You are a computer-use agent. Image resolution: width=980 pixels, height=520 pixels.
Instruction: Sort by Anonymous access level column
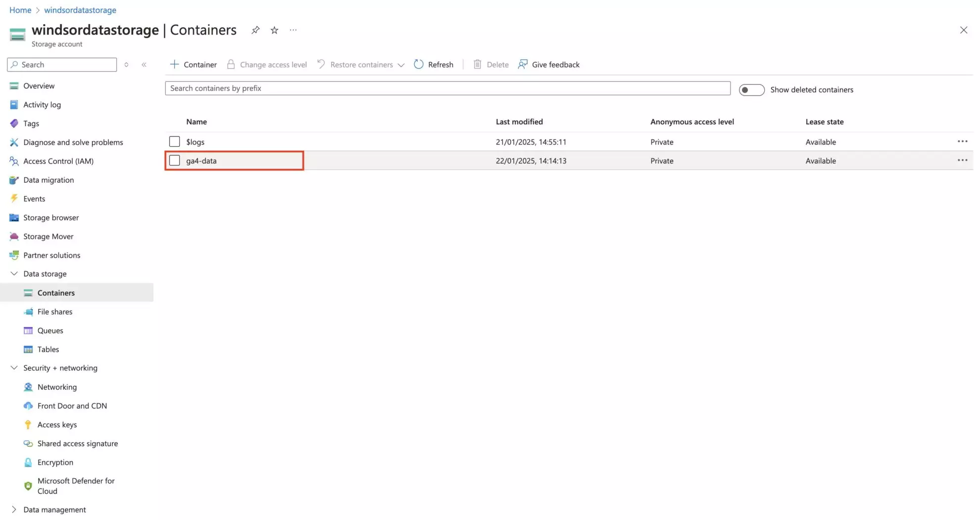coord(692,122)
